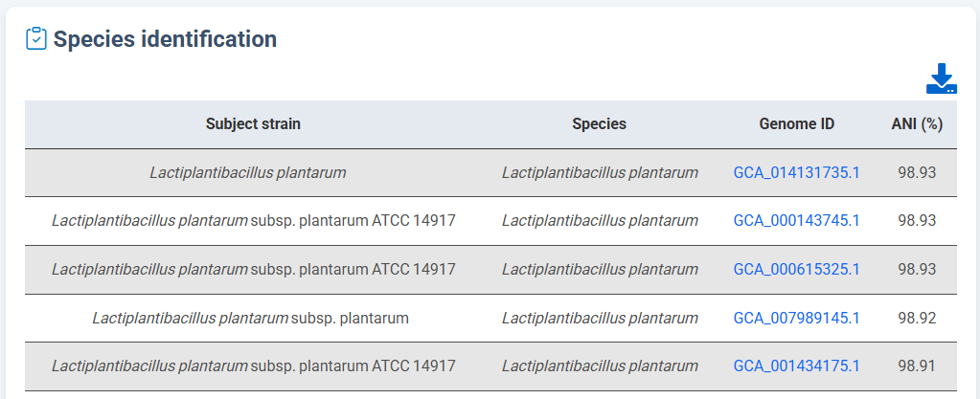Viewport: 980px width, 399px height.
Task: Click the Subject strain column header
Action: pyautogui.click(x=253, y=124)
